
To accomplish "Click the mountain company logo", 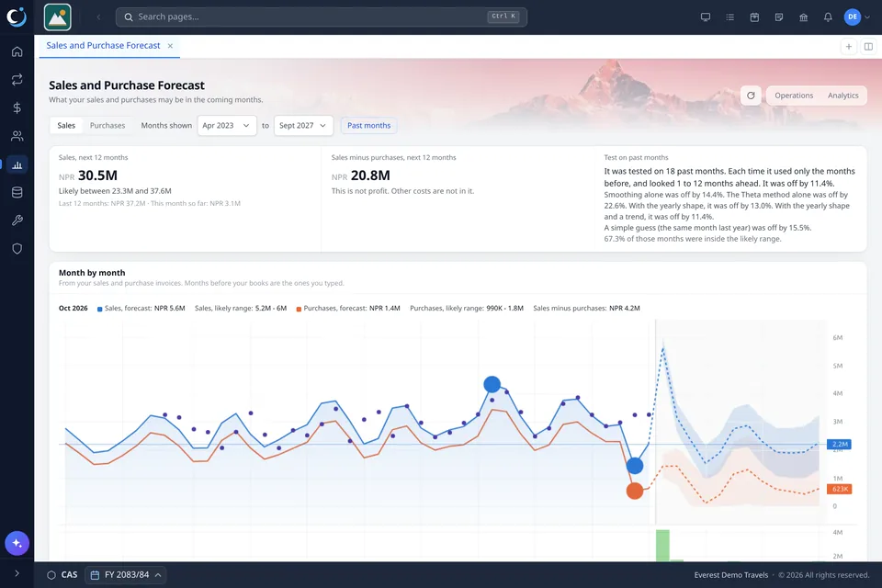I will pyautogui.click(x=57, y=17).
